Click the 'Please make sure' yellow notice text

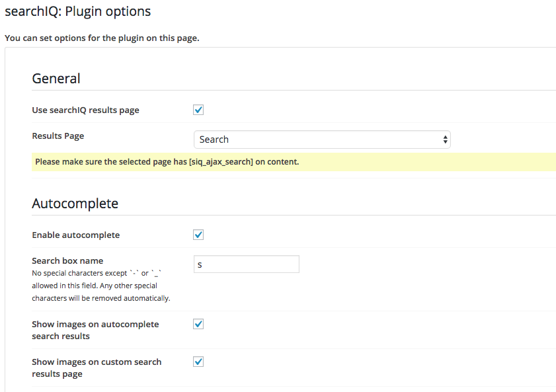click(x=167, y=162)
